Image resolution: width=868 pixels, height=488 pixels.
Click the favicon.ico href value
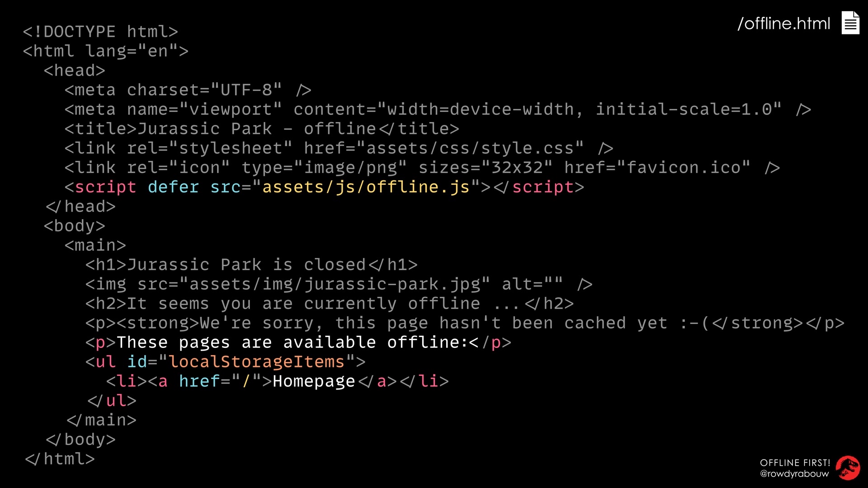(684, 168)
